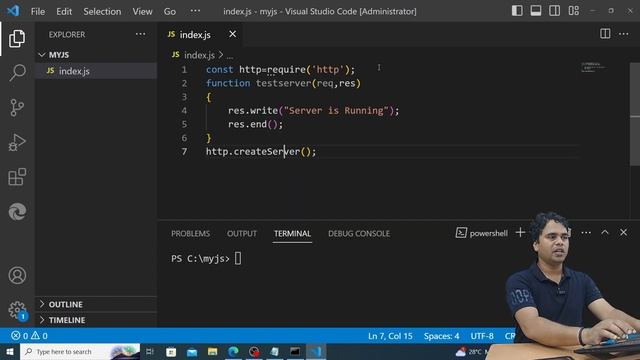Toggle the bottom panel layout icon

(536, 11)
